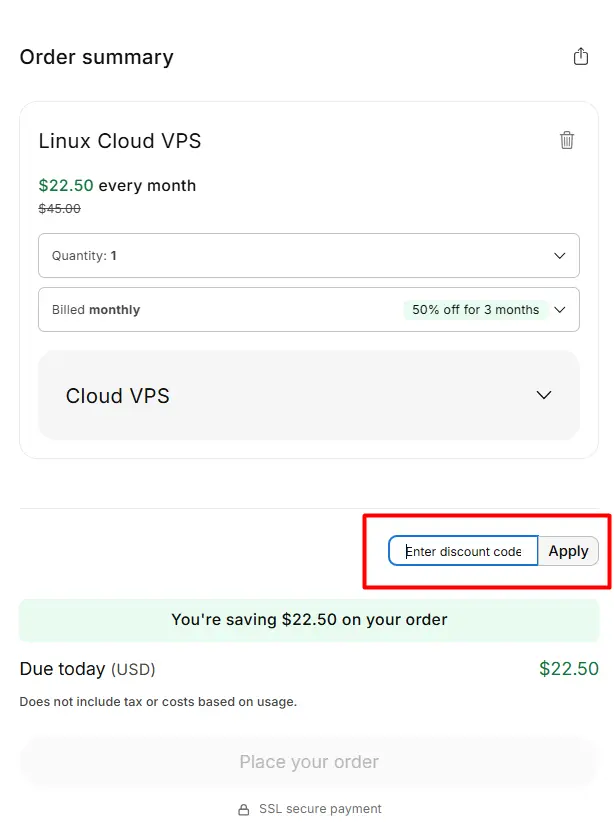Remove Linux Cloud VPS with trash icon
Viewport: 614px width, 840px height.
click(x=567, y=140)
